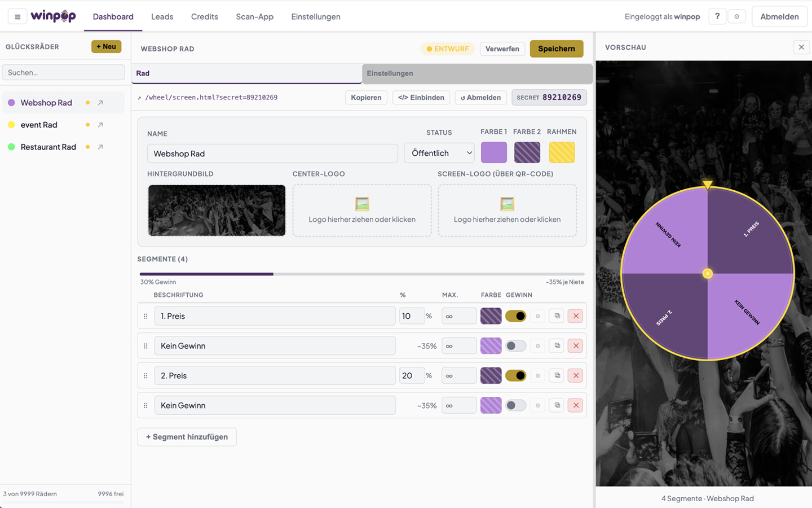
Task: Delete the last Kein Gewinn segment
Action: point(575,405)
